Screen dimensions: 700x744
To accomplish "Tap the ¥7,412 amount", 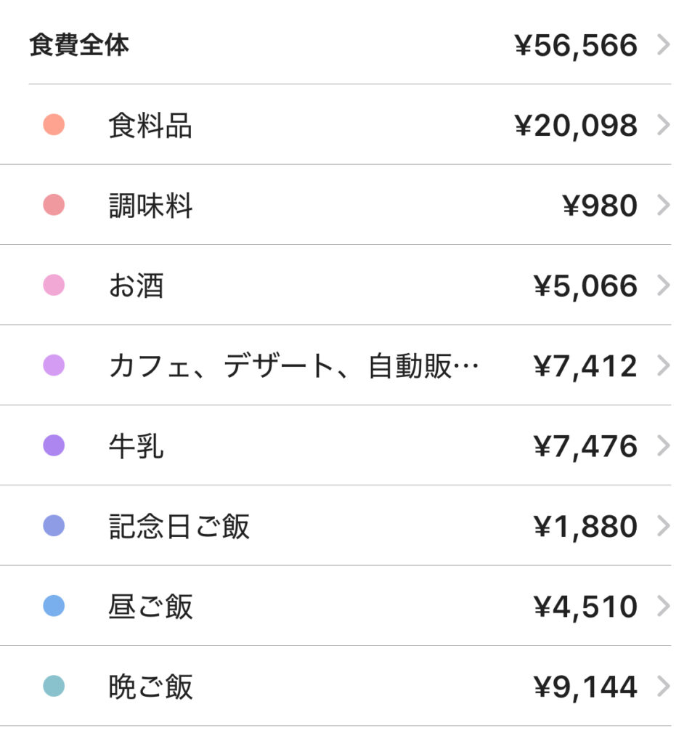I will 585,367.
